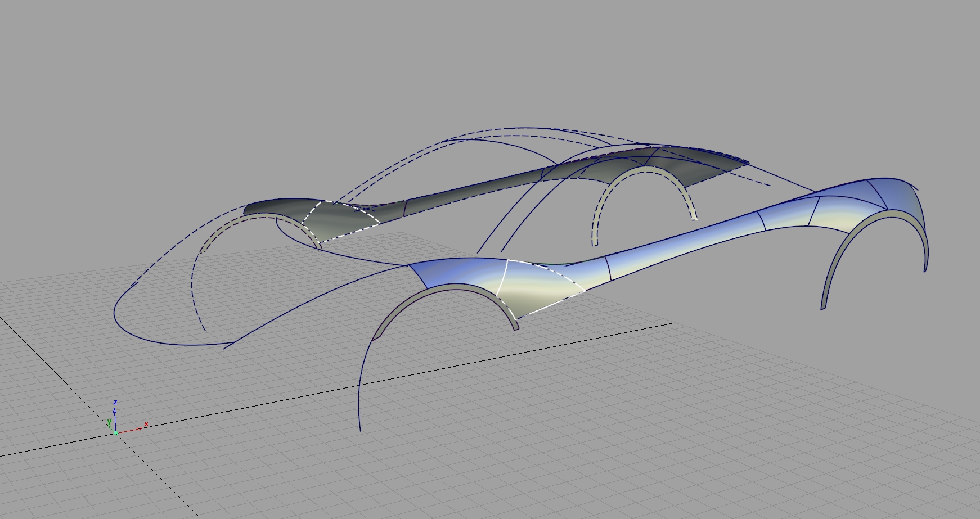Click the world axes icon at lower left

(116, 425)
